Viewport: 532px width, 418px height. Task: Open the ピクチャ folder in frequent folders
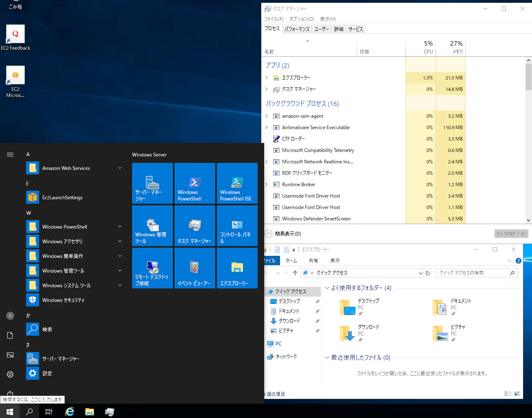450,333
